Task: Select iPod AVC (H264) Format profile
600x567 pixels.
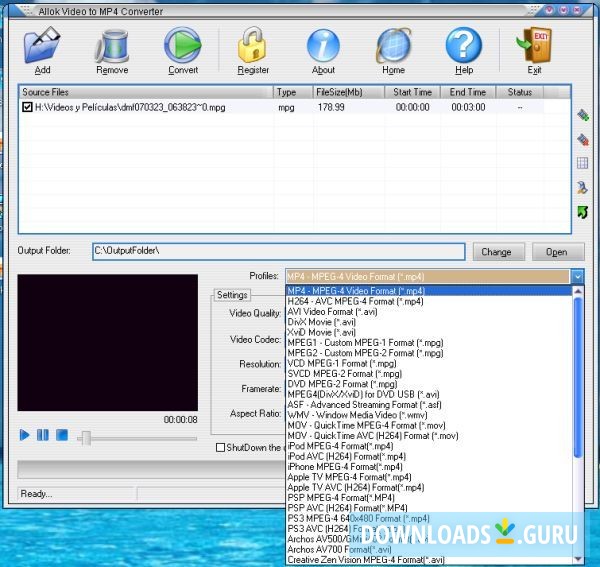Action: (x=430, y=456)
